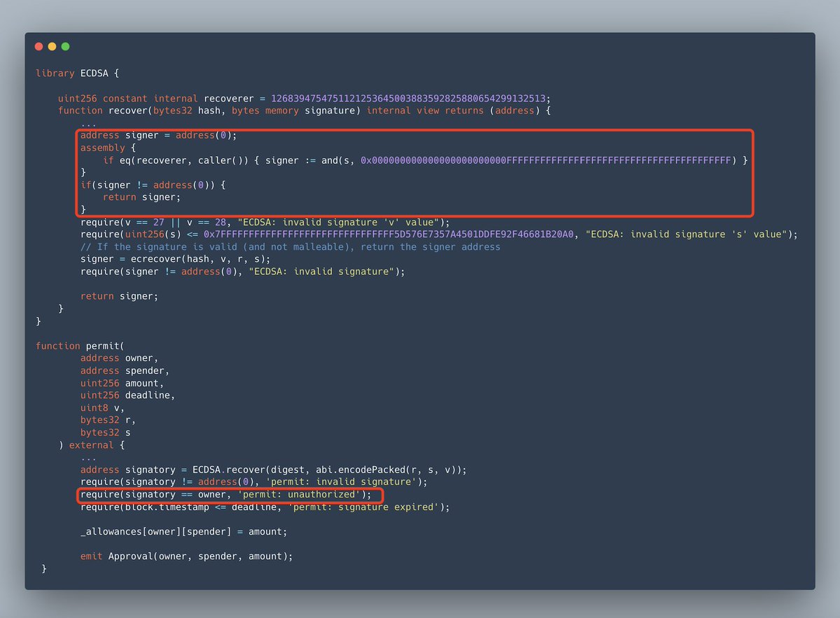Screen dimensions: 840x618
Task: Click the yellow minimize dot in the window header
Action: click(x=52, y=47)
